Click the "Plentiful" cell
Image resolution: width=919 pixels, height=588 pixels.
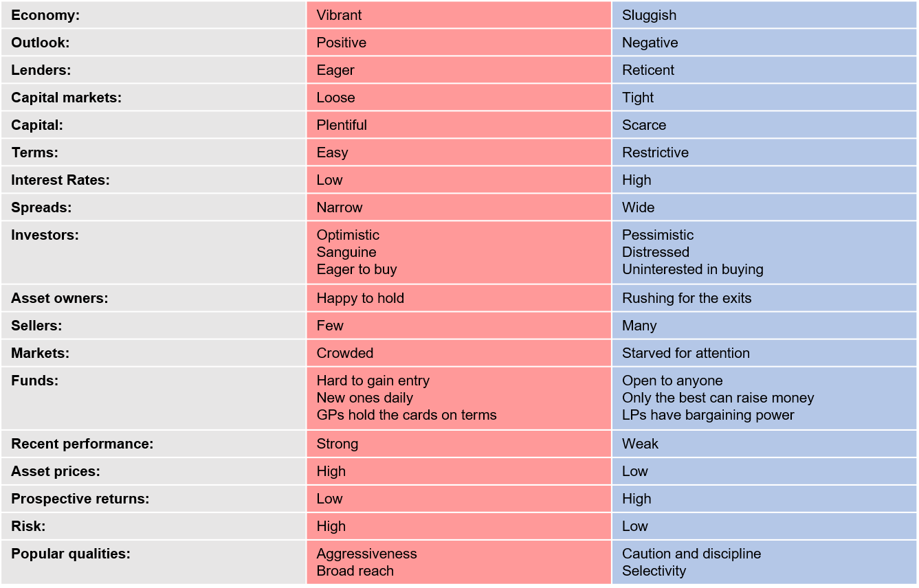coord(342,125)
